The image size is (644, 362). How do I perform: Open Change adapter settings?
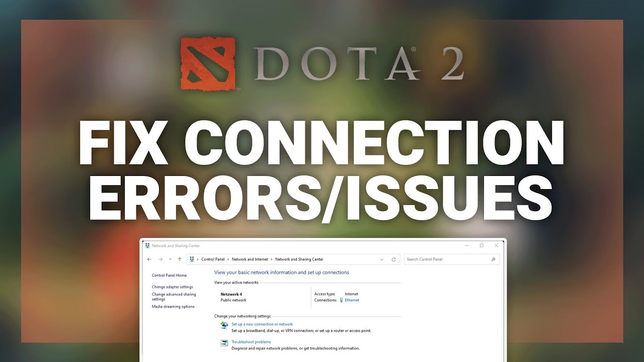(x=173, y=287)
